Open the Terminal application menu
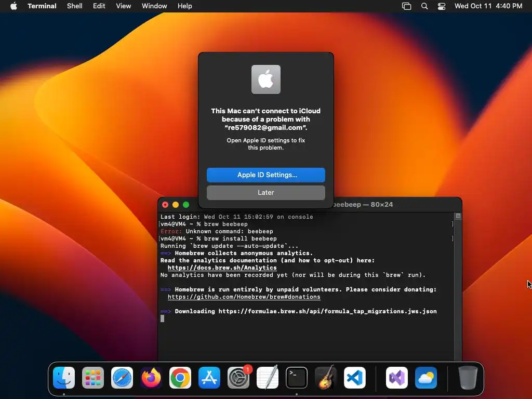The height and width of the screenshot is (399, 532). point(42,6)
